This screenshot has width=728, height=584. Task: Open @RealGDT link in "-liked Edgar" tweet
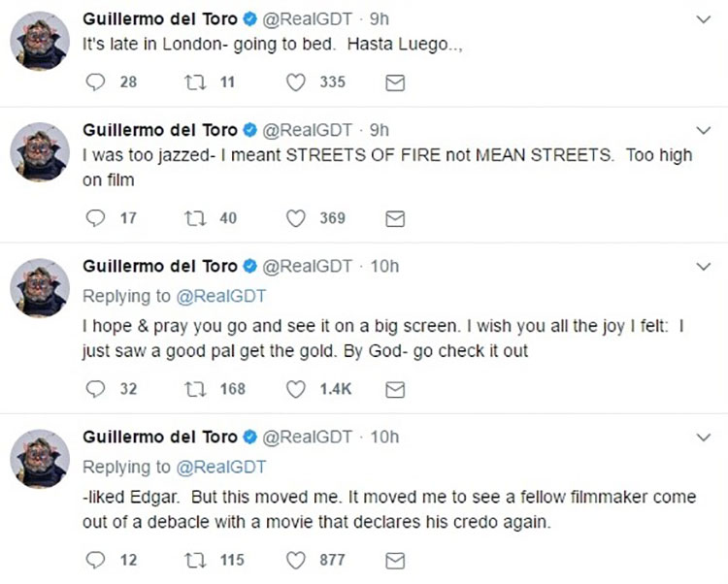pyautogui.click(x=221, y=467)
